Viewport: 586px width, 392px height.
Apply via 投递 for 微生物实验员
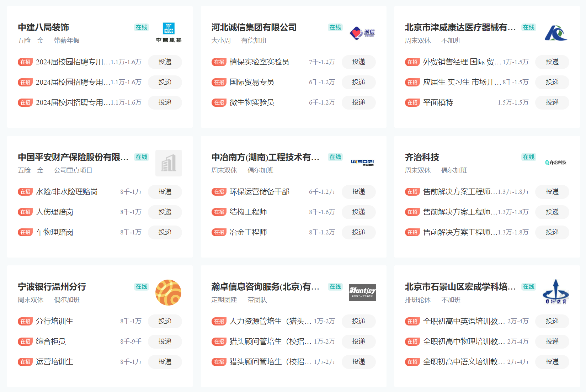(x=359, y=102)
